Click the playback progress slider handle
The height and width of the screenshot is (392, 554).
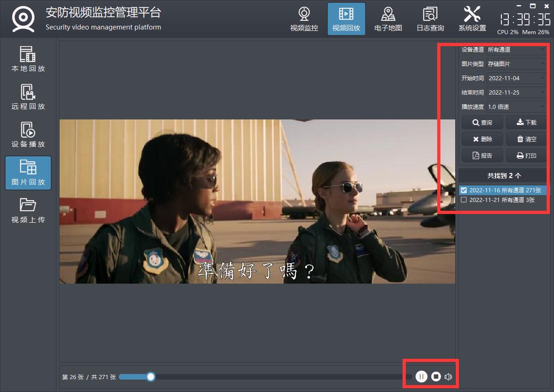click(151, 377)
